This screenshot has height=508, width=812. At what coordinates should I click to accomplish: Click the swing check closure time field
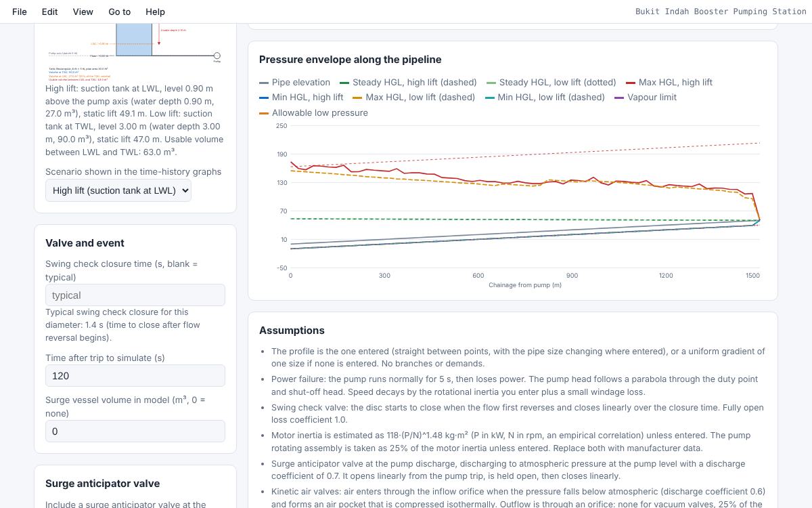point(135,295)
